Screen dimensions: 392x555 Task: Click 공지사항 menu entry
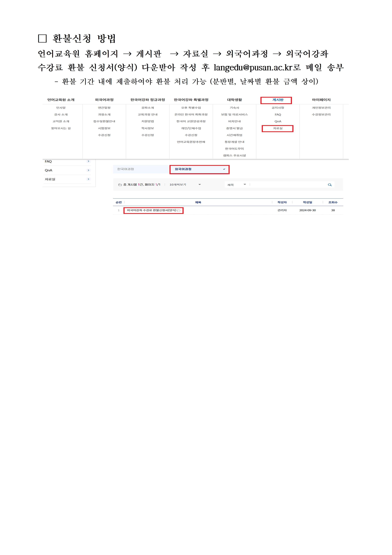coord(278,108)
